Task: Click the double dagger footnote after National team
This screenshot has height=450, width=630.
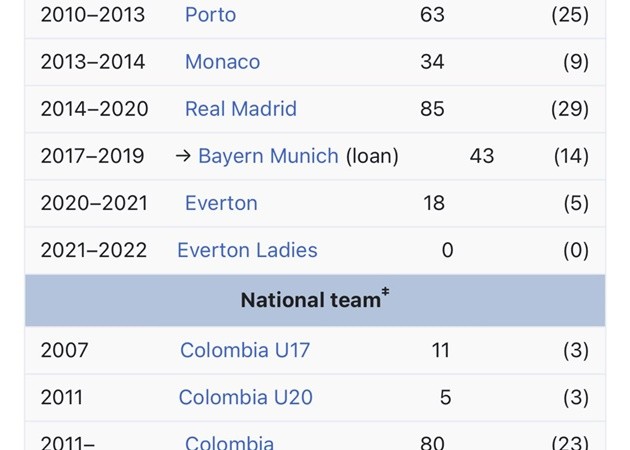Action: (385, 294)
